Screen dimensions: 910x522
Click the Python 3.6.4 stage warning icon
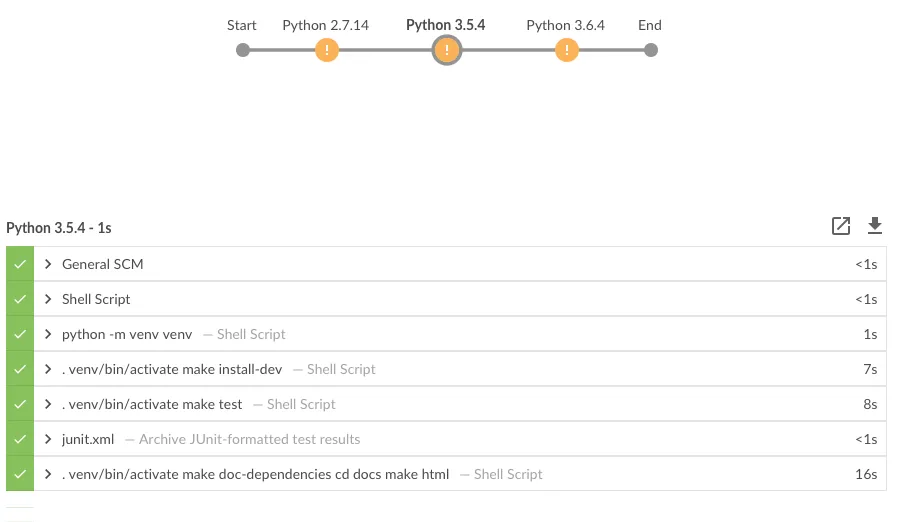pyautogui.click(x=566, y=50)
